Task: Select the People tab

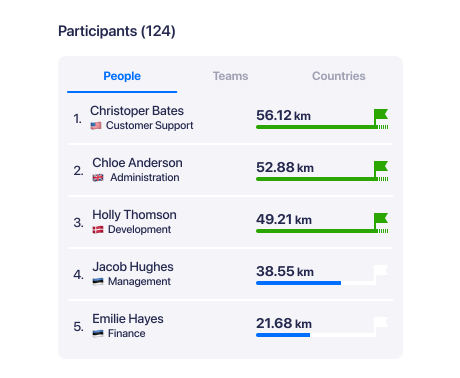Action: (122, 76)
